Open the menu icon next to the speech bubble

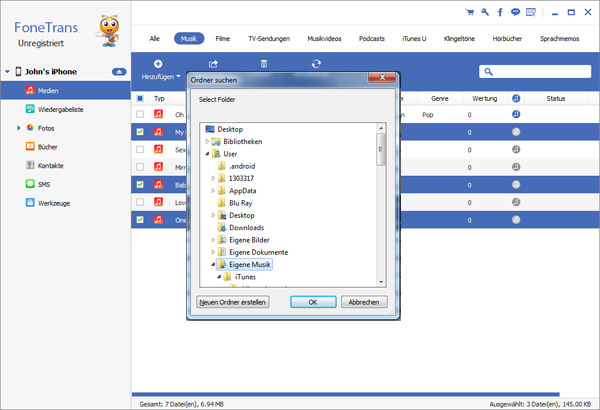point(531,12)
